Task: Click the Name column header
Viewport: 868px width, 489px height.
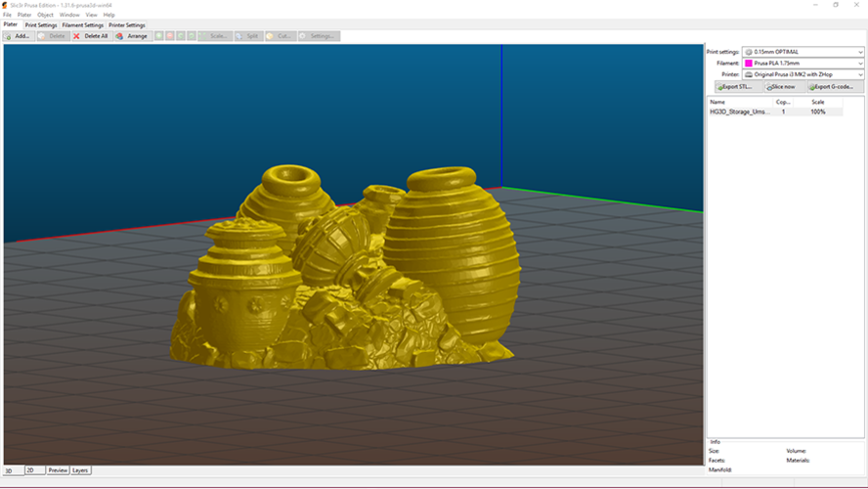Action: (x=740, y=102)
